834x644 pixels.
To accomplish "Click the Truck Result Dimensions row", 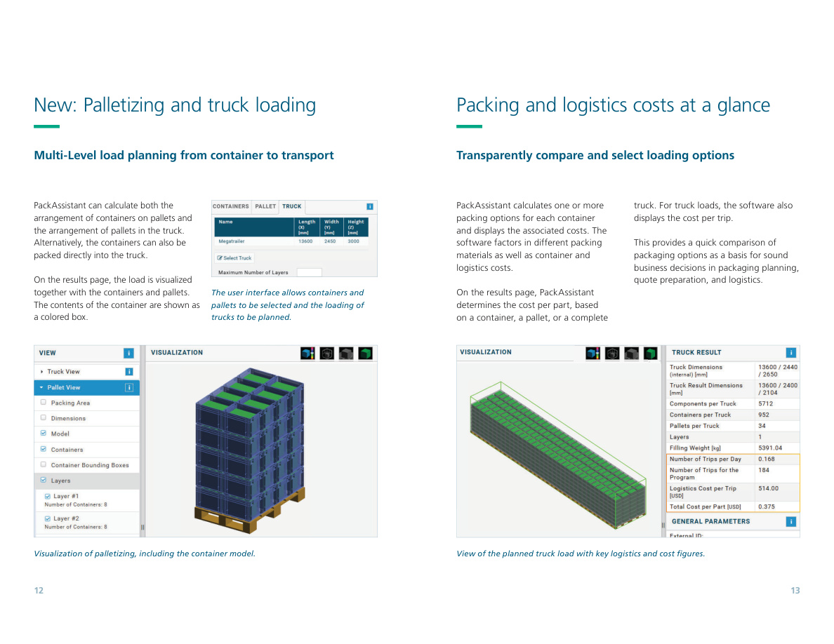I will coord(734,389).
